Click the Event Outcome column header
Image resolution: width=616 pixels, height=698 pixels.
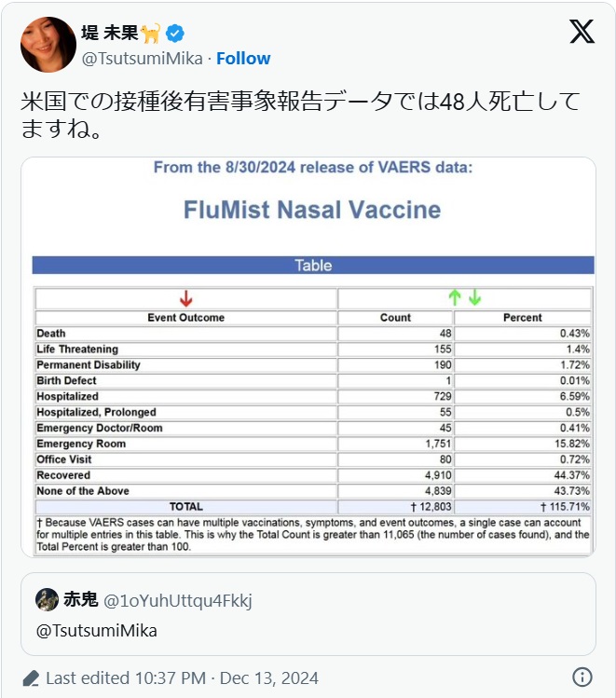point(185,318)
